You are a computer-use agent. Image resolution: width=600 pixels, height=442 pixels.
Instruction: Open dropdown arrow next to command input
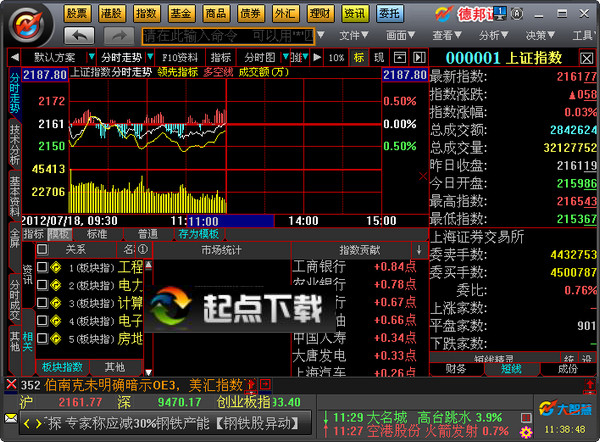click(x=321, y=36)
